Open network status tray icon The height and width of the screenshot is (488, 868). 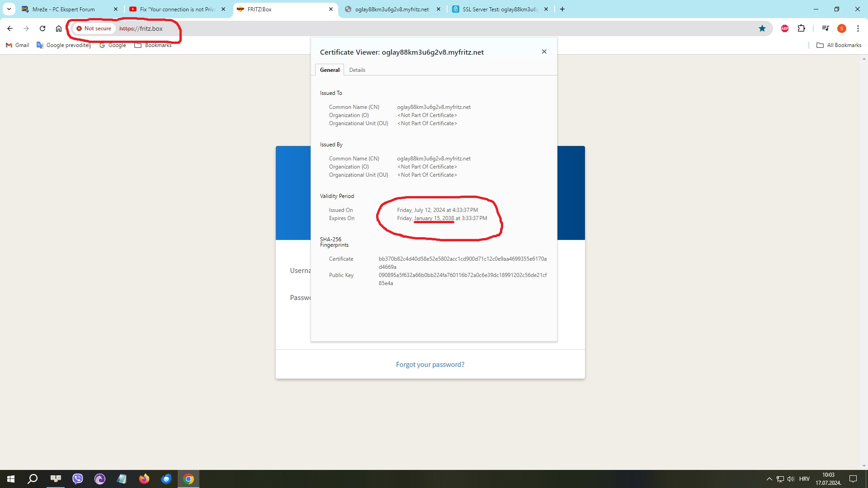780,479
